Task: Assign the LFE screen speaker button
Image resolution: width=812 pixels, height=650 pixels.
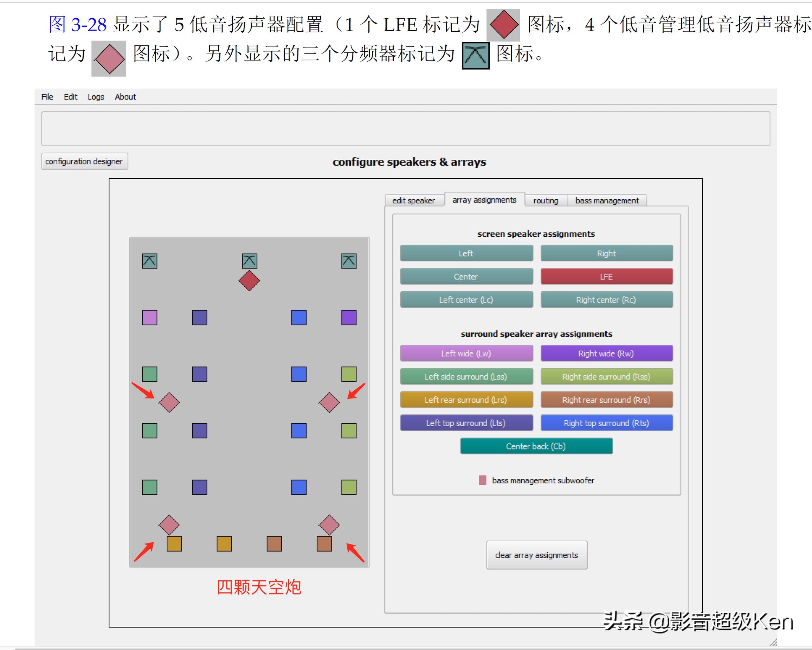Action: pyautogui.click(x=607, y=276)
